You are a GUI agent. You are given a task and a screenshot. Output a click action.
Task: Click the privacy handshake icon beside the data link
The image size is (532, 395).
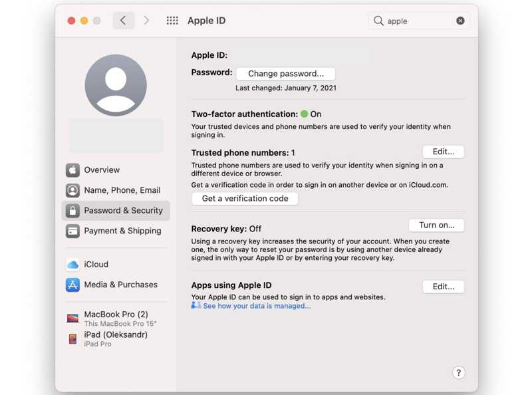point(196,305)
